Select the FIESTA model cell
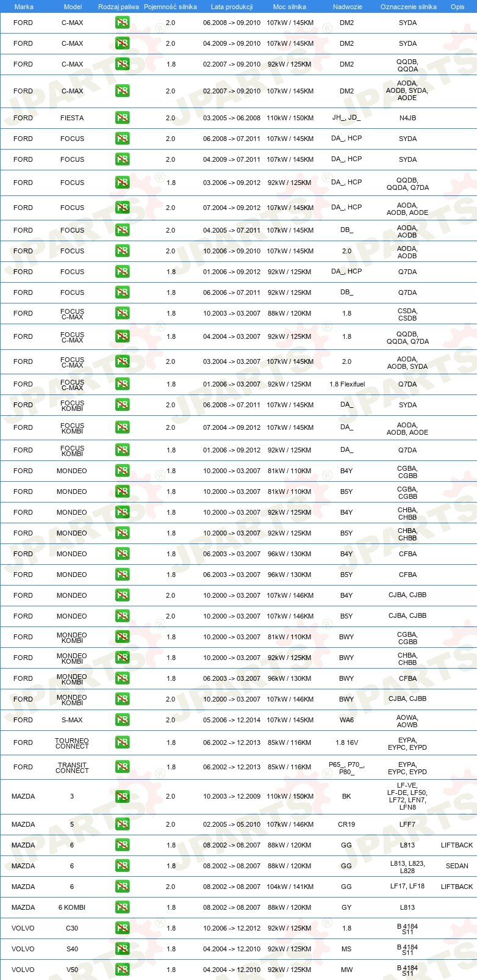Image resolution: width=477 pixels, height=980 pixels. (x=72, y=118)
